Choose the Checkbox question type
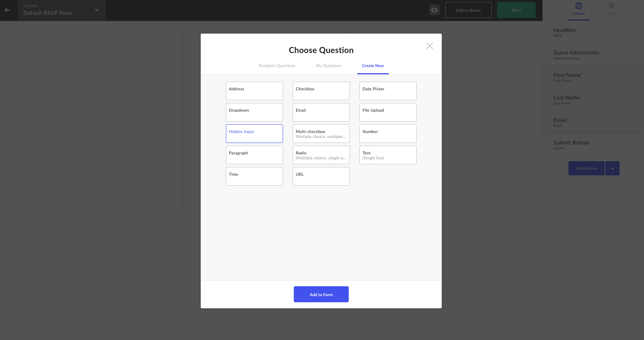The height and width of the screenshot is (340, 644). click(321, 91)
